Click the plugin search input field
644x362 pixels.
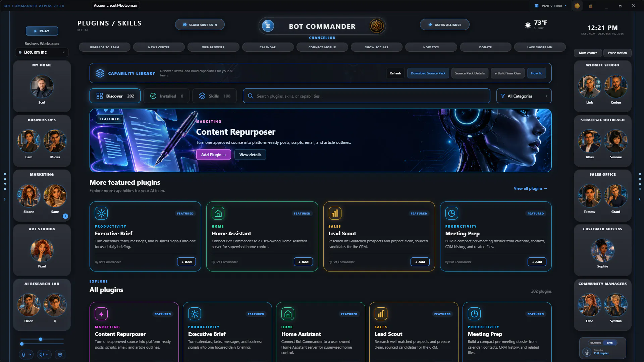(x=366, y=96)
